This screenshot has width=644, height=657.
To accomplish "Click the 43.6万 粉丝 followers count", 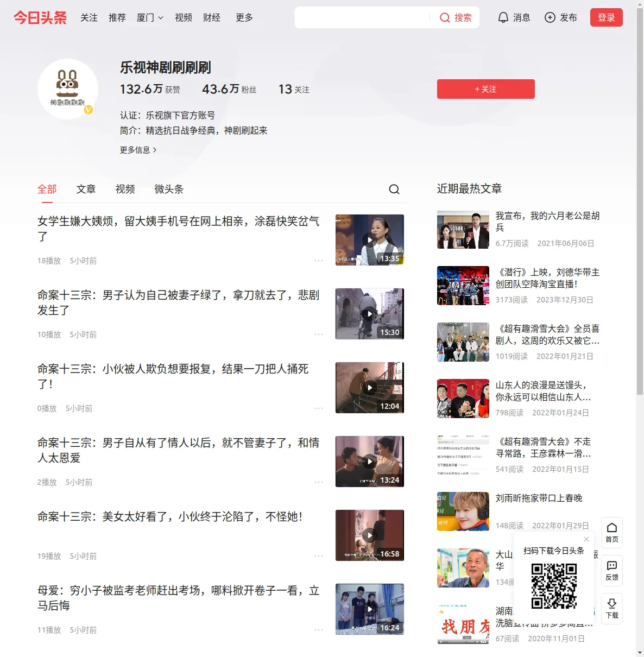I will (x=229, y=89).
